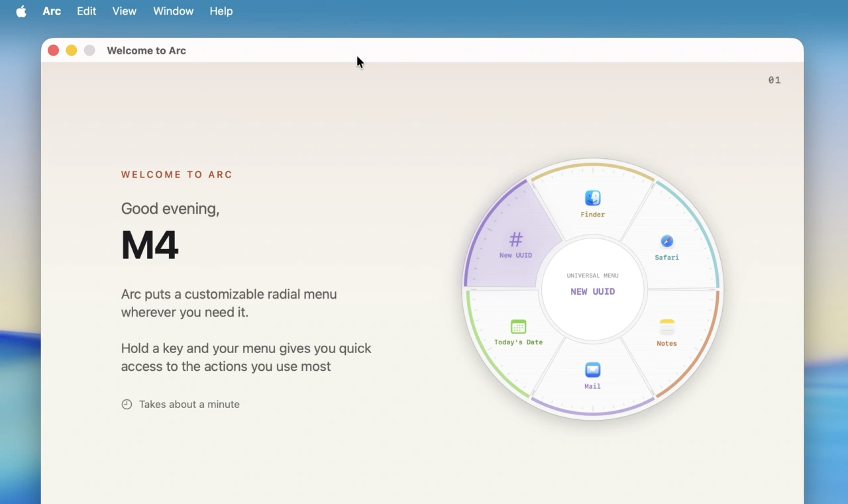Open the Notes icon in the radial menu
The image size is (848, 504).
666,327
